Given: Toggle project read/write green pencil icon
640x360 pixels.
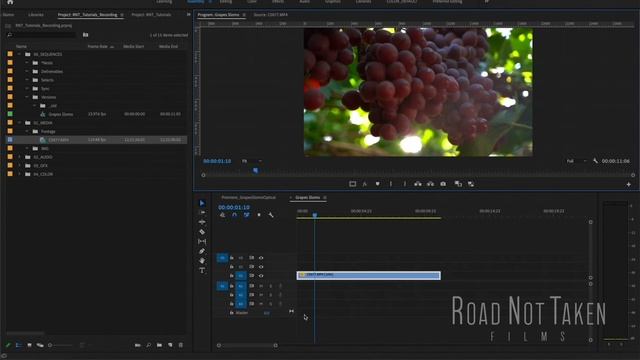Looking at the screenshot, I should click(8, 345).
